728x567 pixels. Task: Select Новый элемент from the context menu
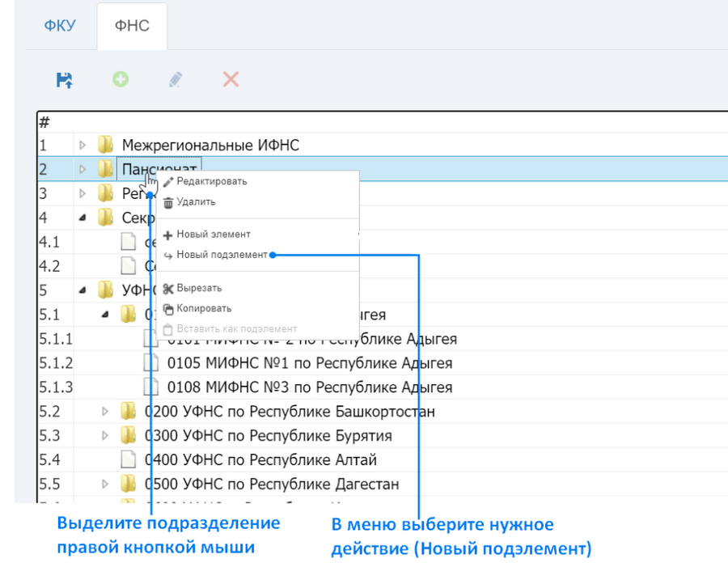(x=214, y=235)
